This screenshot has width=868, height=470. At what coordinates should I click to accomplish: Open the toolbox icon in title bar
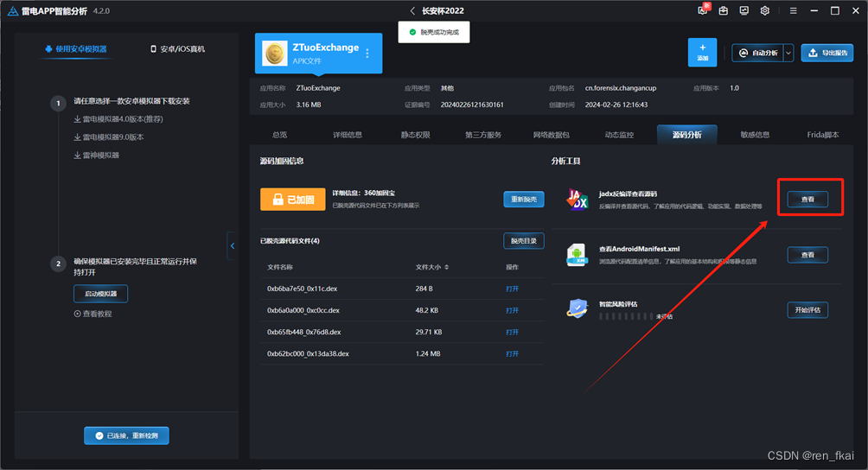tap(723, 10)
